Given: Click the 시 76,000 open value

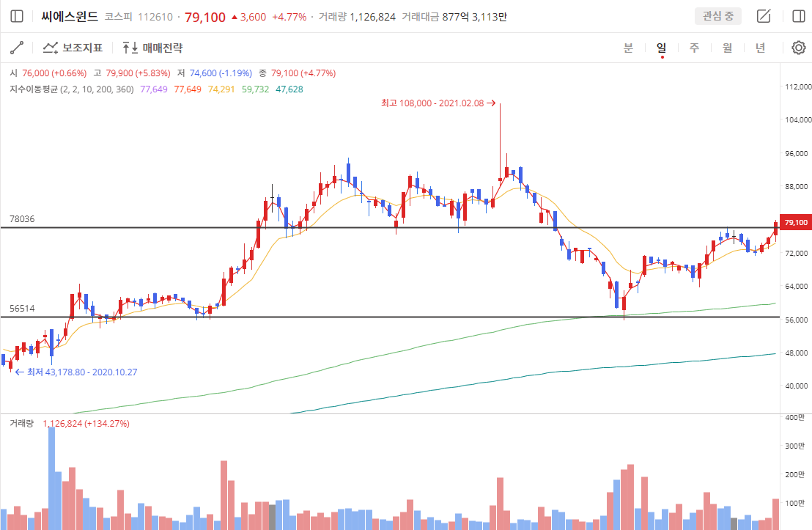Looking at the screenshot, I should [48, 73].
